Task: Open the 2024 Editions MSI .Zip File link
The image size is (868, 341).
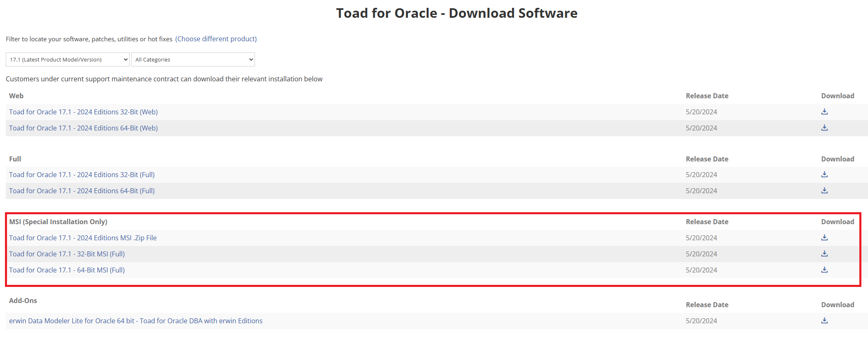Action: [x=83, y=238]
